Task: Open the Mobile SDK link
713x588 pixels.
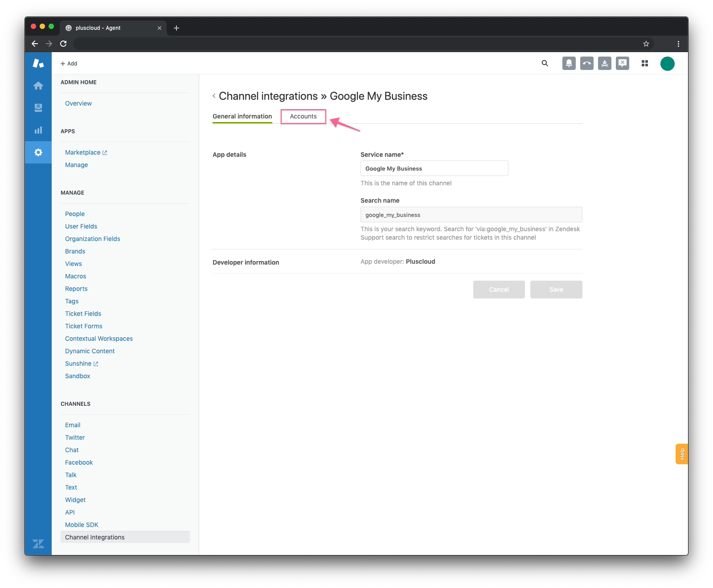Action: pos(82,525)
